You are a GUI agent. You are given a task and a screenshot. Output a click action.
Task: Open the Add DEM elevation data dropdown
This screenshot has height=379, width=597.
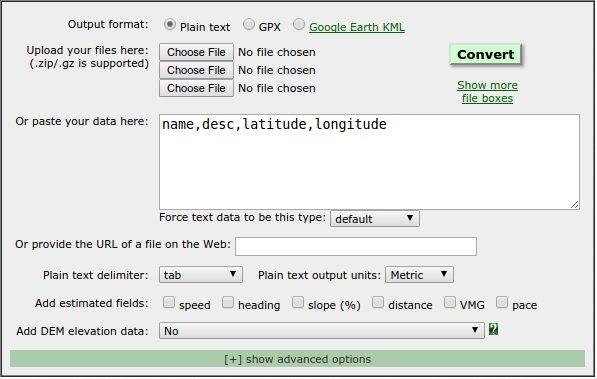click(322, 331)
